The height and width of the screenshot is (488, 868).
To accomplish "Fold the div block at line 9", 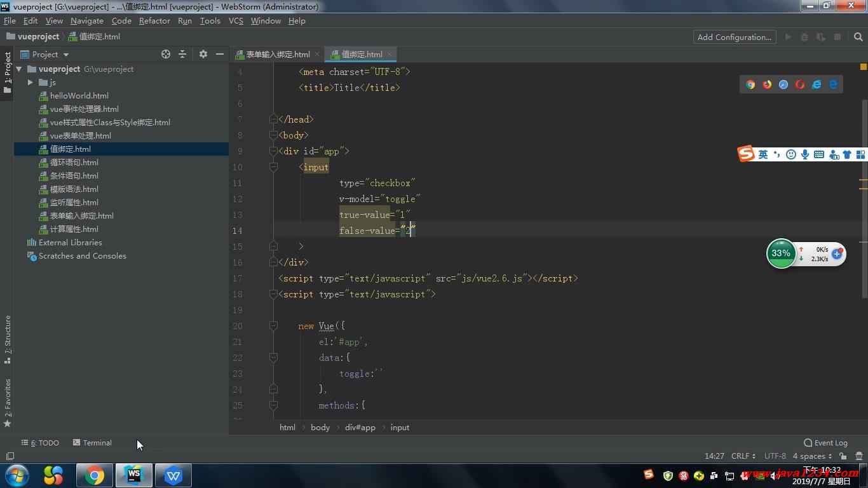I will tap(273, 151).
